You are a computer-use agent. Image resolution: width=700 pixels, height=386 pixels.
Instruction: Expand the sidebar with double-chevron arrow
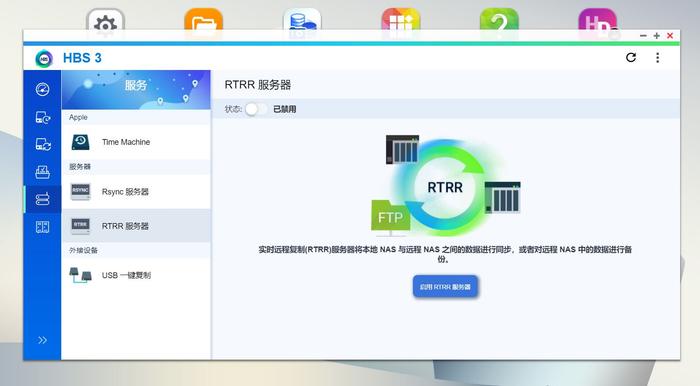pyautogui.click(x=42, y=340)
